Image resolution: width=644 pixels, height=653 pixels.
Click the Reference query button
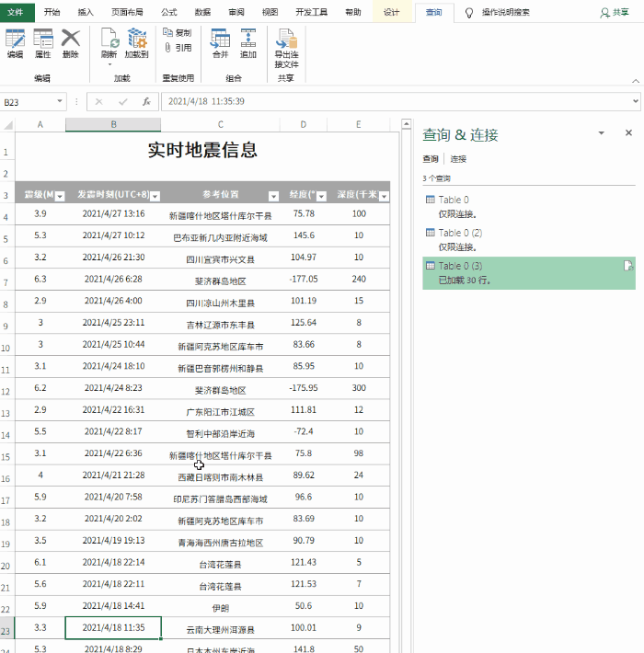(x=177, y=48)
